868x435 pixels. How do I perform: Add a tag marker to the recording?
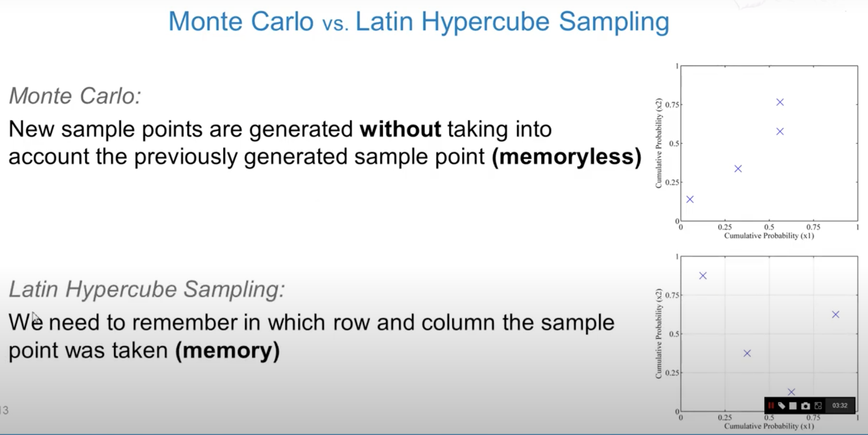pos(782,406)
